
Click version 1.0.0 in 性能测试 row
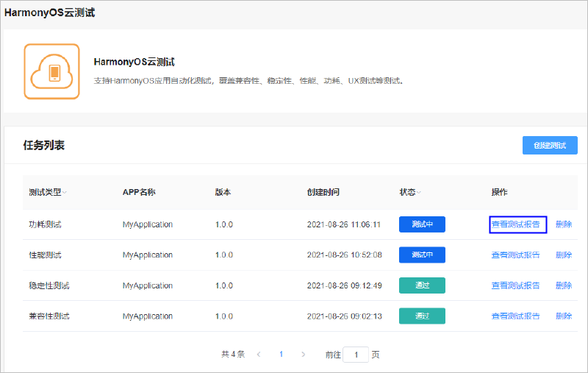224,255
